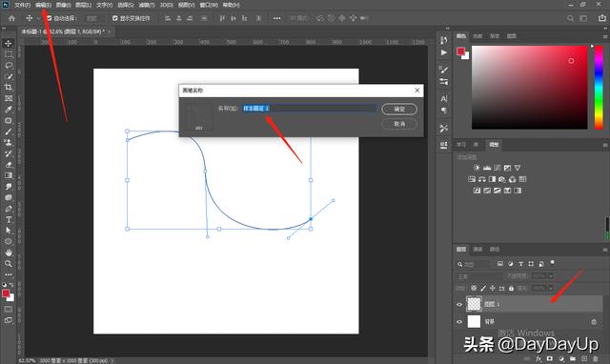Click the rainbow hue slider in Color panel
Image resolution: width=610 pixels, height=364 pixels.
tap(599, 88)
